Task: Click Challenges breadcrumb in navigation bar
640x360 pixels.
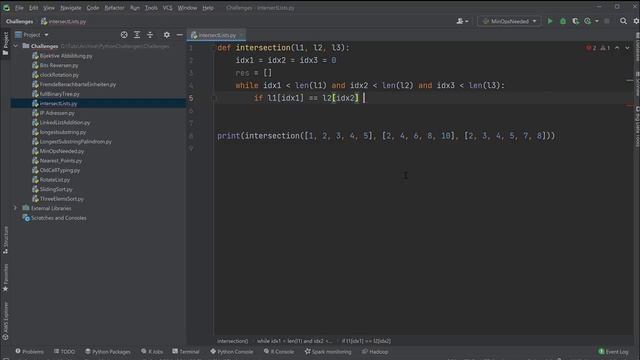Action: pos(20,21)
